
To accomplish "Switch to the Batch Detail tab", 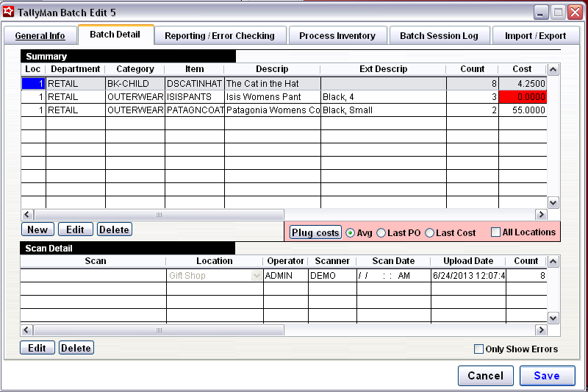I will coord(115,35).
